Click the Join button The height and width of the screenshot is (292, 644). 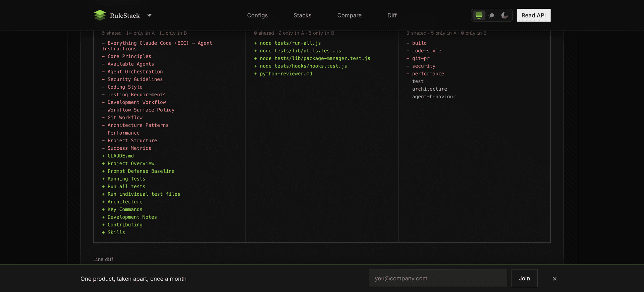point(524,278)
